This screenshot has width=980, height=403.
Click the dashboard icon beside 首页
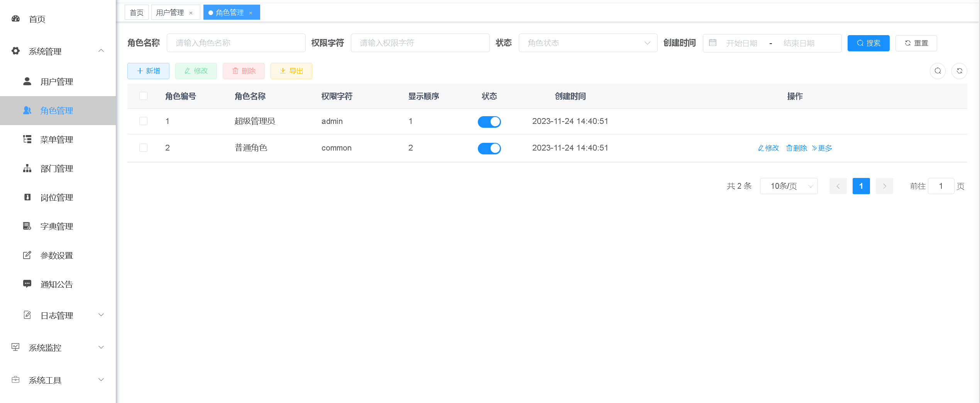coord(16,19)
